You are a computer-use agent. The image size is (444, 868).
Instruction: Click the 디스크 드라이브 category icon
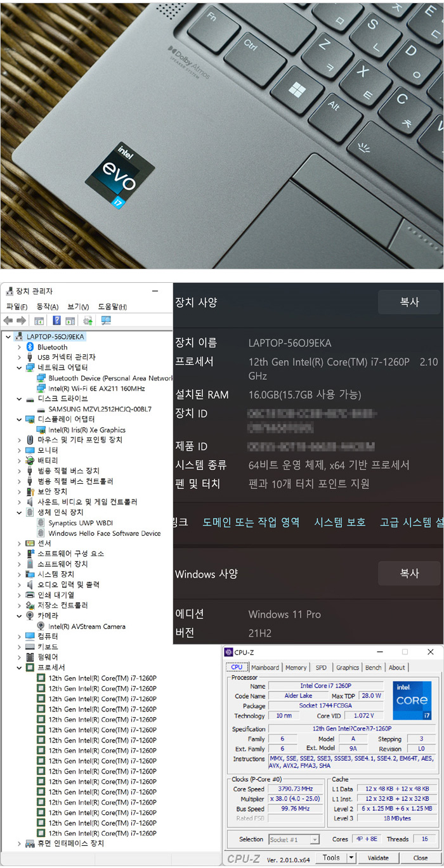(x=30, y=399)
